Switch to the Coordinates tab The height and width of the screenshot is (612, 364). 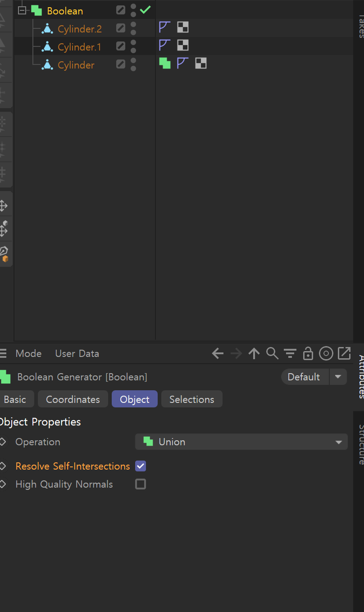[x=73, y=399]
